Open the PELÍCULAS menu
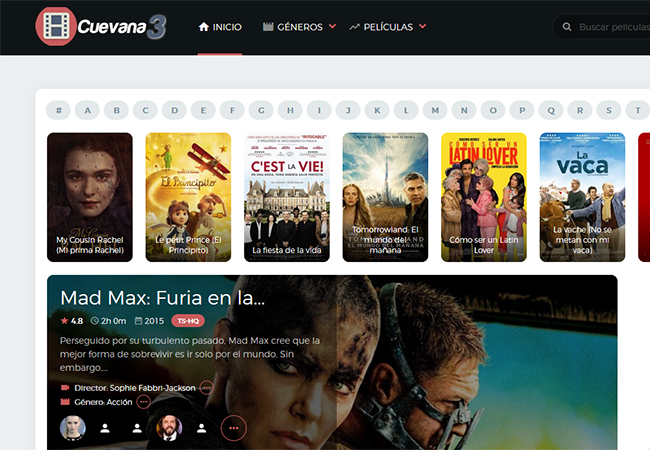This screenshot has width=650, height=450. pyautogui.click(x=387, y=27)
